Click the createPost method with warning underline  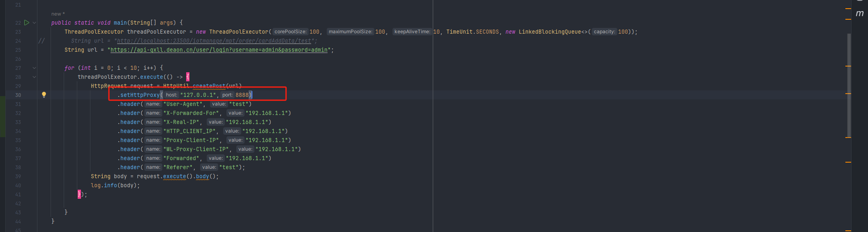pos(209,86)
